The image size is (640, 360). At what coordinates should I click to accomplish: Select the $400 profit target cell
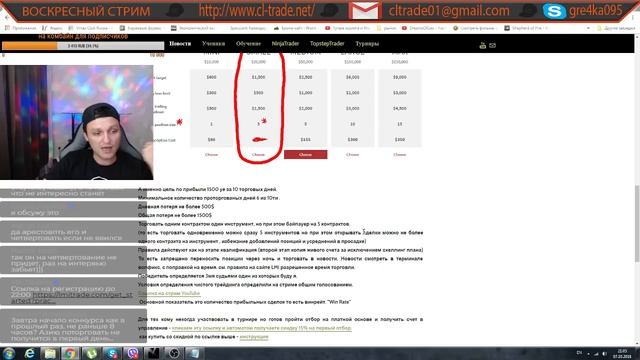tap(211, 77)
